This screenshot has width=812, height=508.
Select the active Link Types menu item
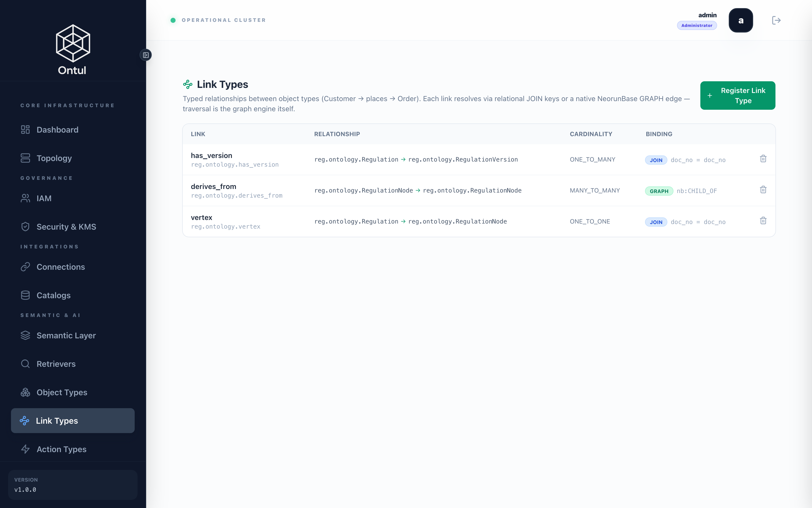tap(73, 421)
